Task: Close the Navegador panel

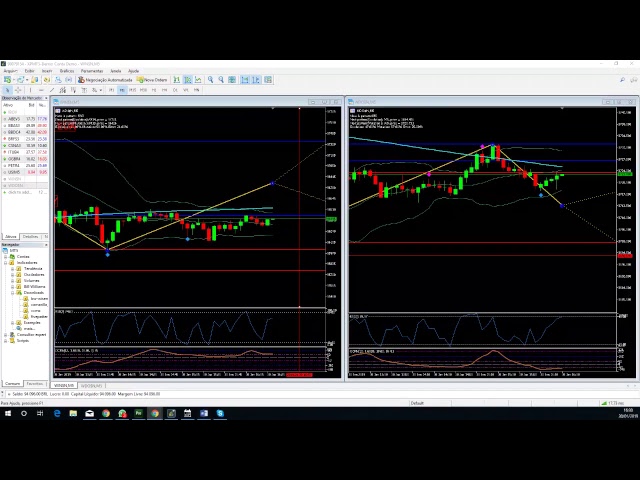Action: click(x=46, y=245)
